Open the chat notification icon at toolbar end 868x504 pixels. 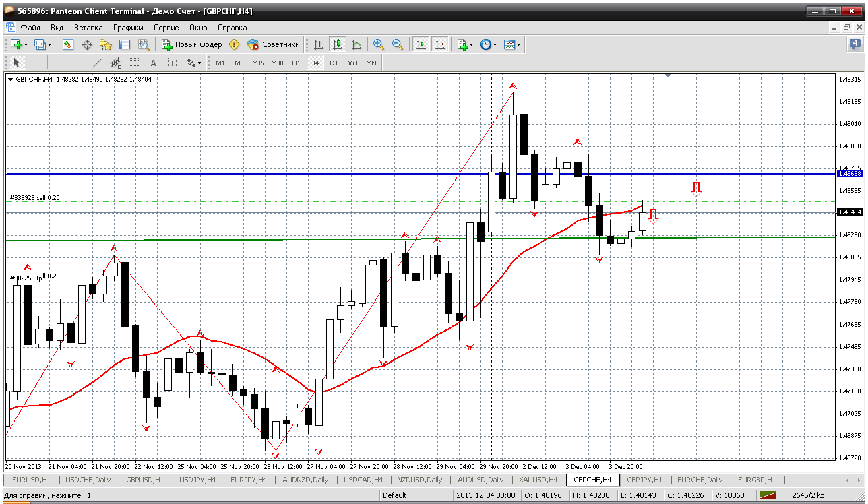click(x=856, y=44)
